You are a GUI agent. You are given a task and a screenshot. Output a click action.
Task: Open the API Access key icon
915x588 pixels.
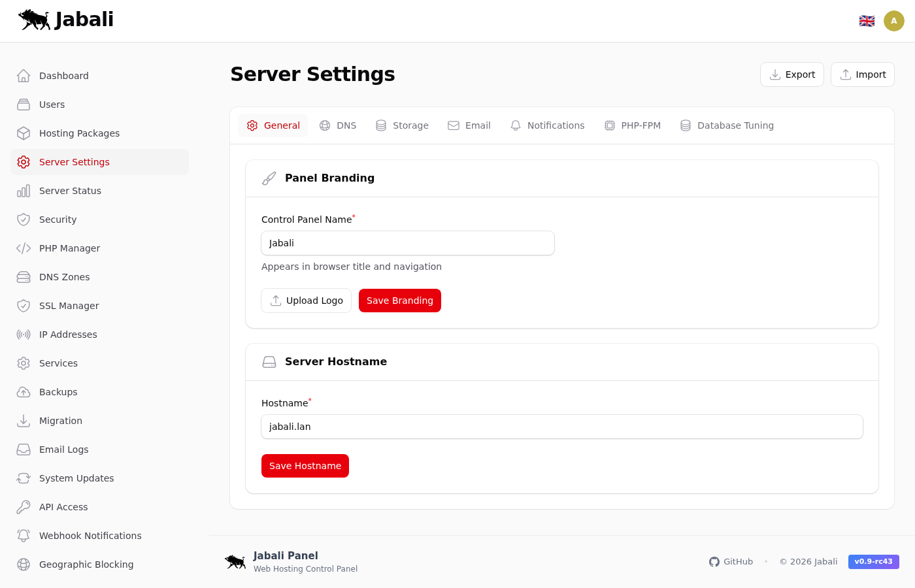[24, 507]
